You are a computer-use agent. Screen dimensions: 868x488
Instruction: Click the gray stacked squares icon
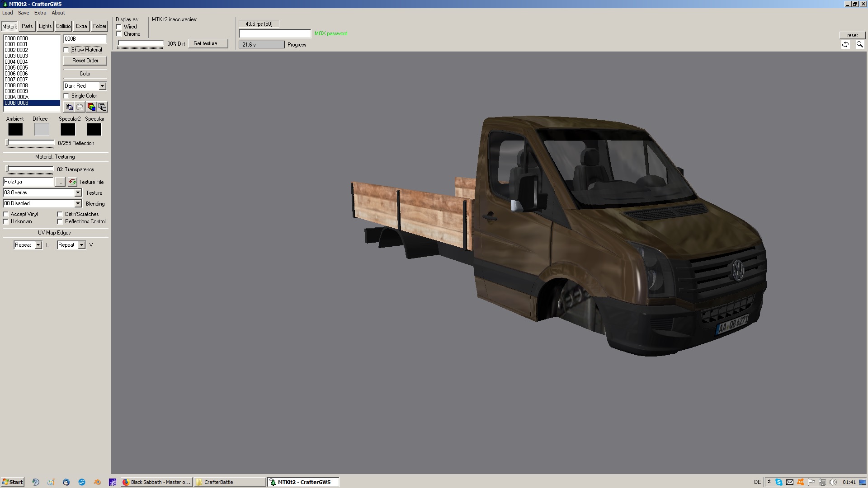click(103, 107)
